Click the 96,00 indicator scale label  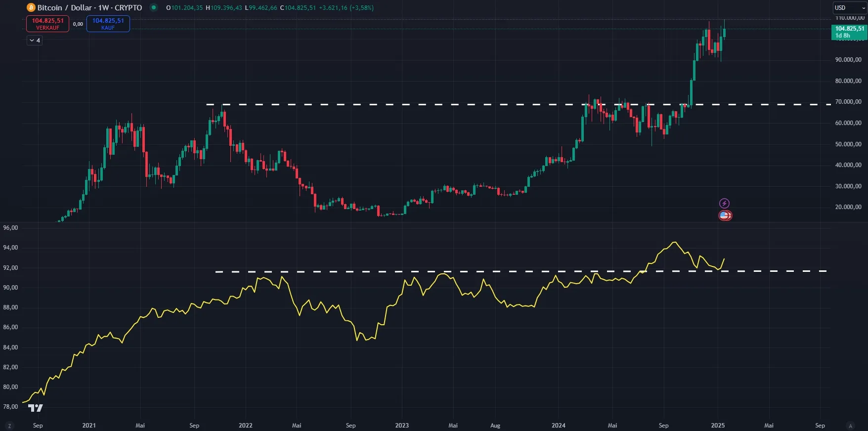[x=10, y=228]
